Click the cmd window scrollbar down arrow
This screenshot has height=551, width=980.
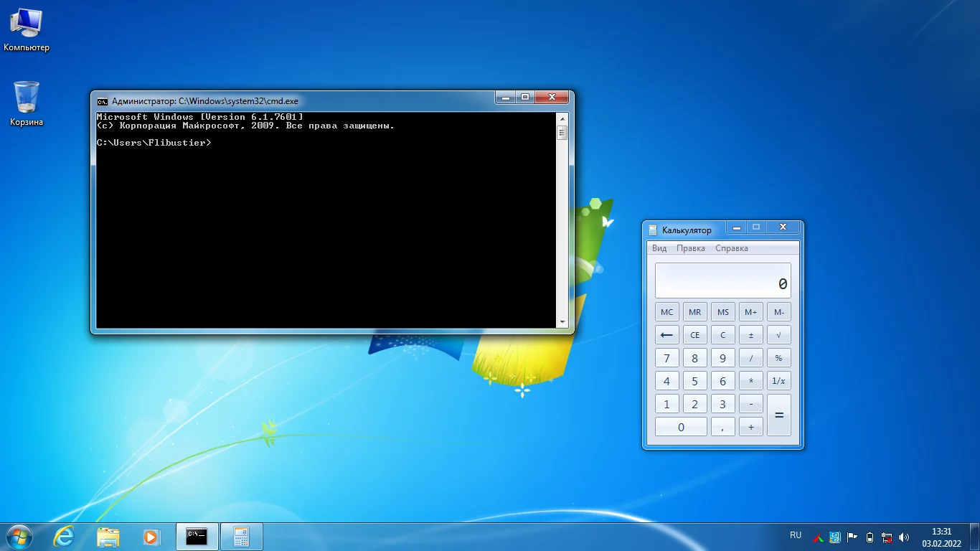click(x=562, y=322)
